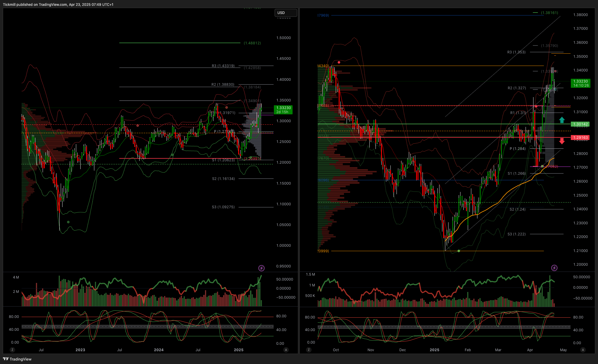The height and width of the screenshot is (364, 598).
Task: Click the 1.50000 price axis label on left chart
Action: (284, 38)
